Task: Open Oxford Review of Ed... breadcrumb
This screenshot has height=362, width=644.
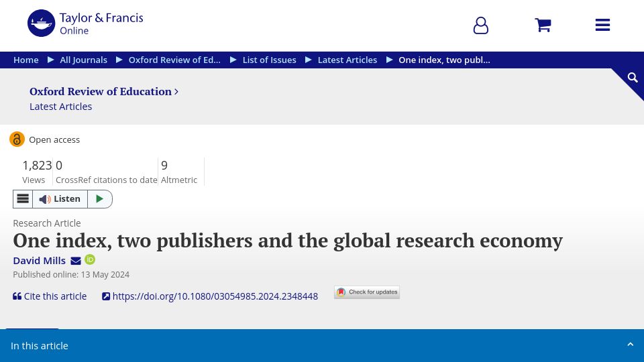Action: (174, 60)
